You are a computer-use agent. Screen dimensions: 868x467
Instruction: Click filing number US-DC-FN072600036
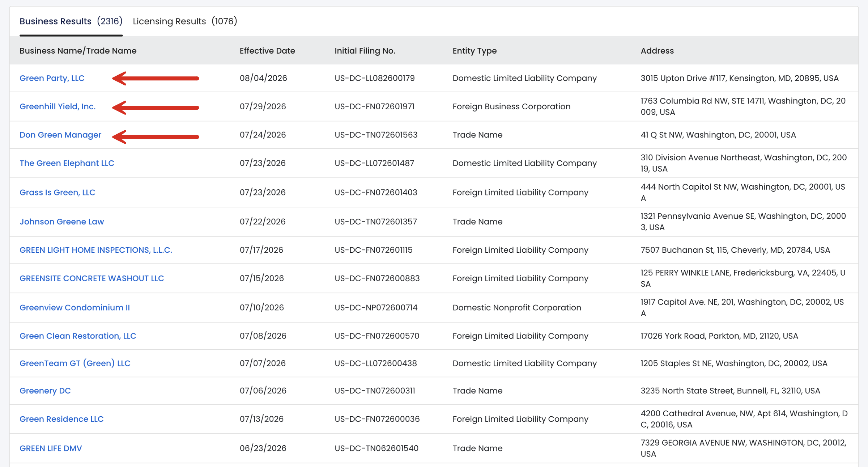[377, 419]
